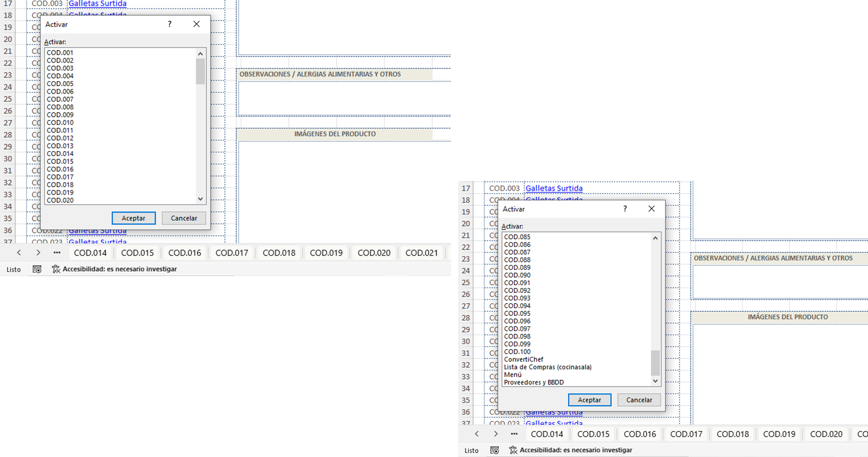Viewport: 868px width, 457px height.
Task: Select ConvertiChef in the Activar list
Action: (523, 359)
